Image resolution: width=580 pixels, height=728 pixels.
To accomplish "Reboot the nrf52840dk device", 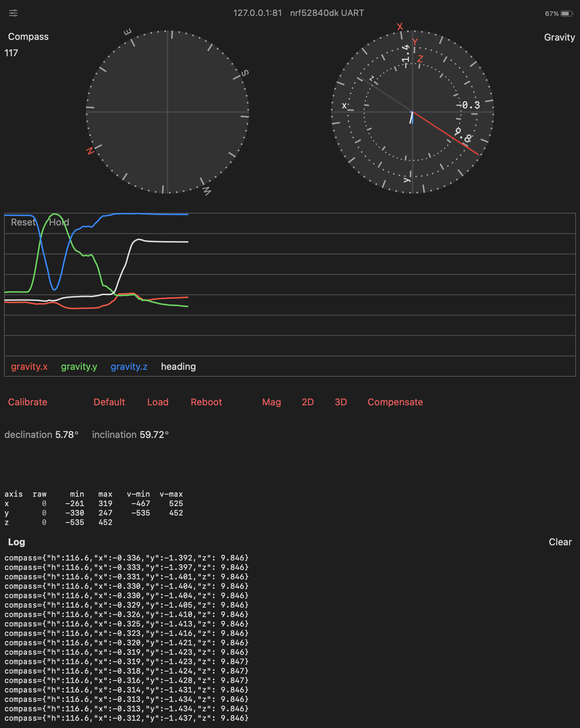I will (x=206, y=402).
